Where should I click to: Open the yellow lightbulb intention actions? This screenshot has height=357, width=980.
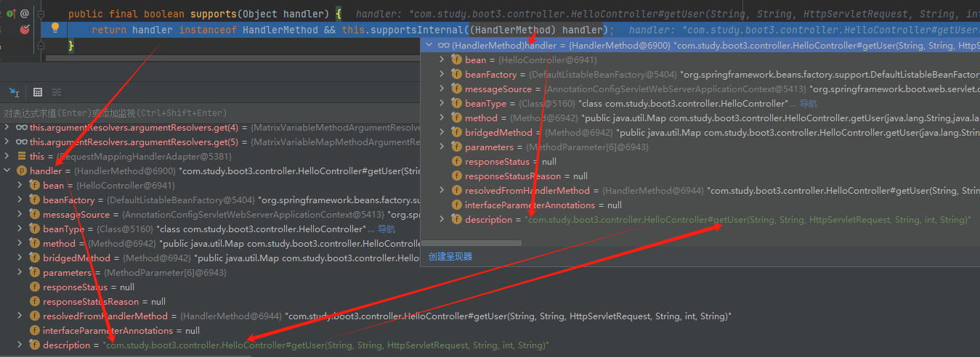coord(54,29)
